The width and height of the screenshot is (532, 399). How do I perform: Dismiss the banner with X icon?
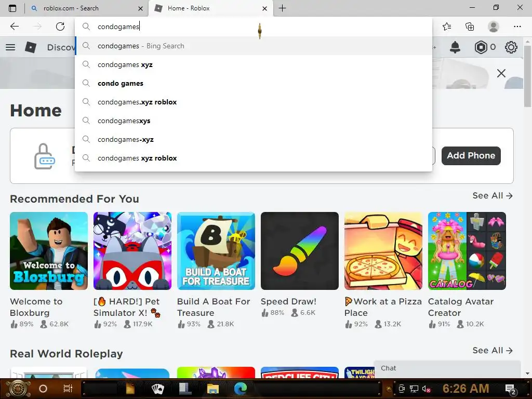[x=501, y=73]
